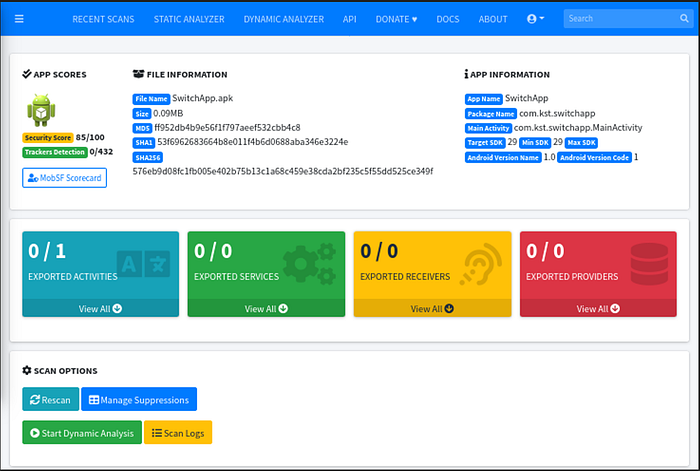Expand View All for Exported Receivers
Image resolution: width=700 pixels, height=471 pixels.
click(432, 308)
